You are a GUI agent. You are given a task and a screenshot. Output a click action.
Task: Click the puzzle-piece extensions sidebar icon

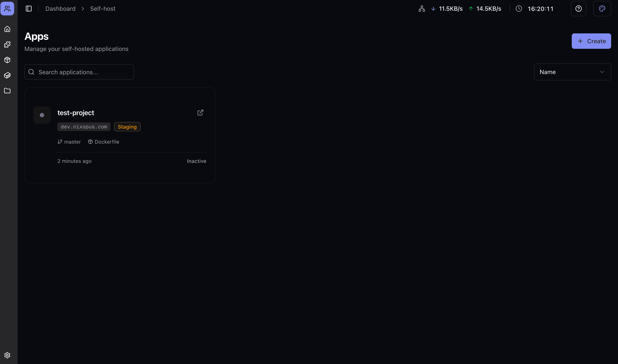tap(7, 44)
